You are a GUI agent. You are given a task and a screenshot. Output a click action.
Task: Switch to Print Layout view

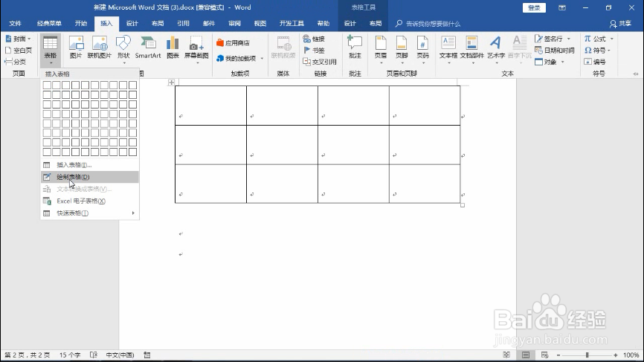[526, 355]
